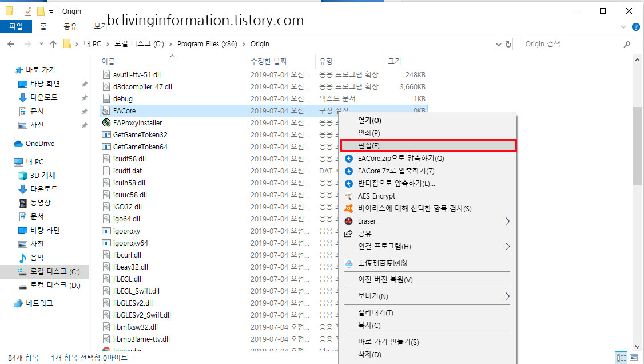Select libmp3lame-ttv.dll file
644x364 pixels.
pos(141,339)
